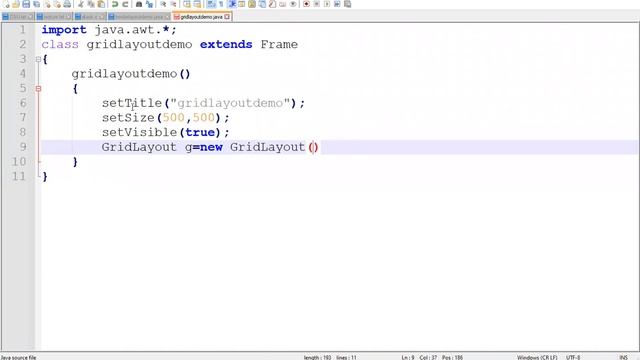
Task: Toggle file monitoring eye icon
Action: pyautogui.click(x=293, y=4)
